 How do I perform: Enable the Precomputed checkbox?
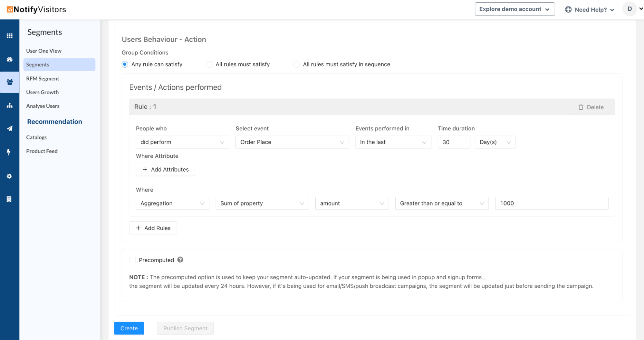point(132,260)
